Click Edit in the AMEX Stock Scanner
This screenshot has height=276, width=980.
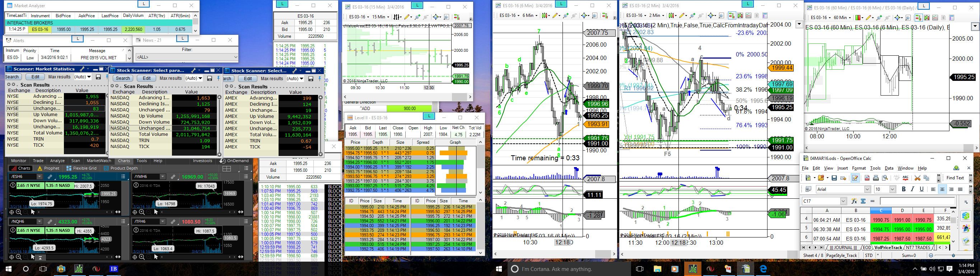click(248, 79)
